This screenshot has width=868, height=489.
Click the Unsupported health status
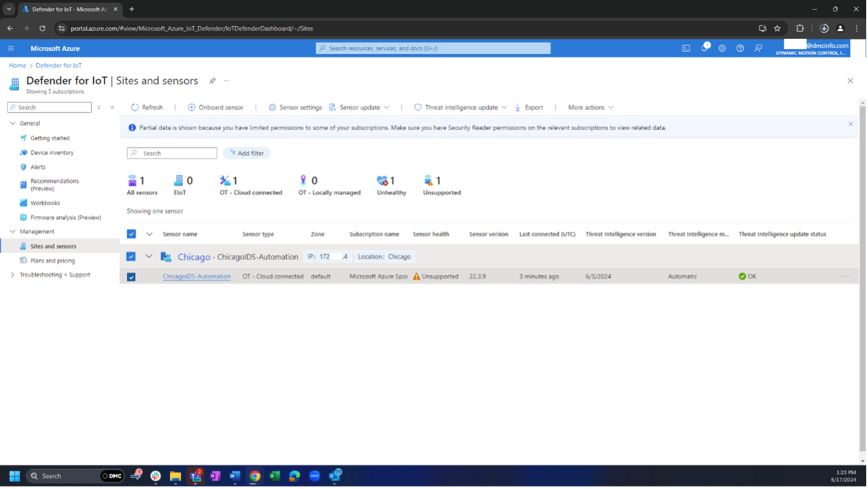point(436,277)
